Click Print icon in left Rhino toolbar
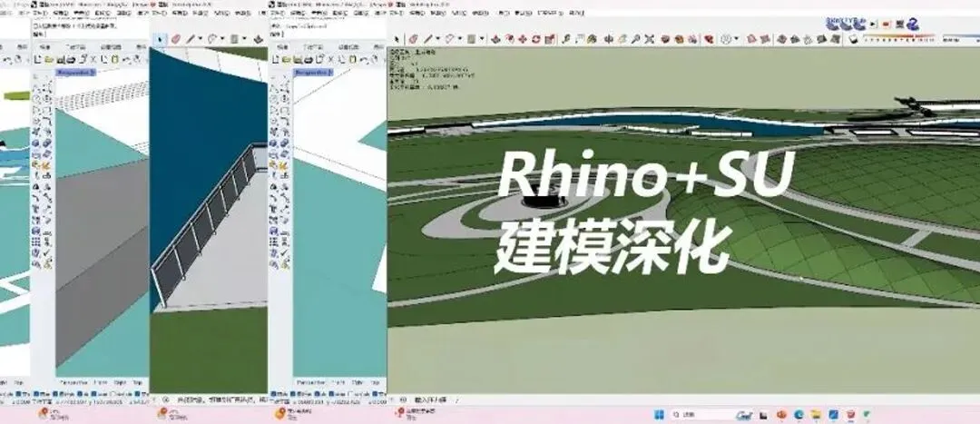Screen dimensions: 980x424 tap(71, 59)
